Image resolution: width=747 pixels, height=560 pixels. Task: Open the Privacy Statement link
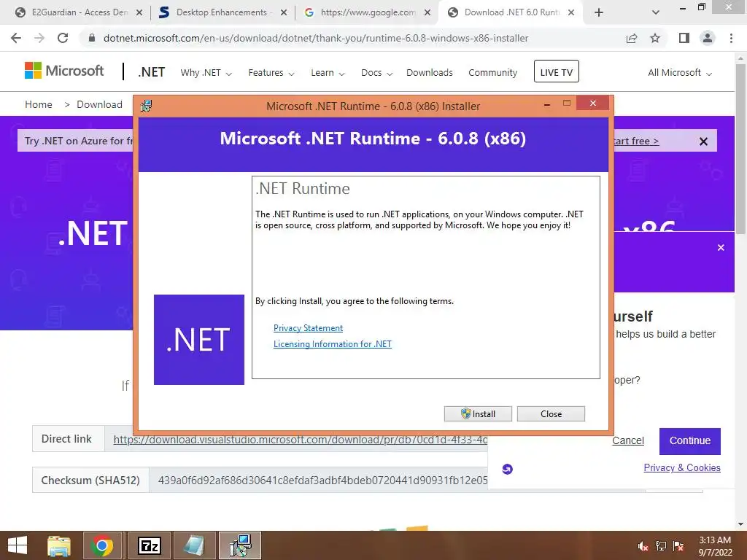[308, 328]
